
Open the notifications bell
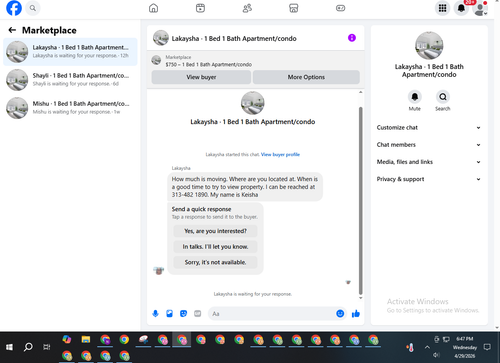pyautogui.click(x=461, y=8)
